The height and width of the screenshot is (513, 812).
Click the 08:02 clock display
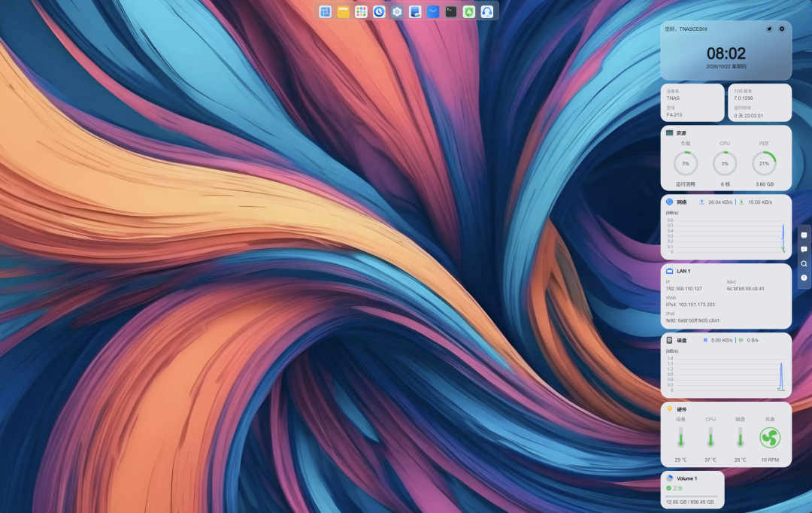click(x=726, y=53)
